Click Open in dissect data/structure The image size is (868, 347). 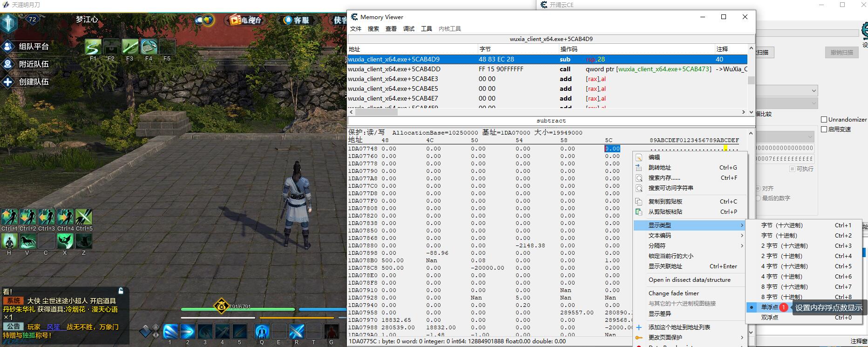[690, 280]
